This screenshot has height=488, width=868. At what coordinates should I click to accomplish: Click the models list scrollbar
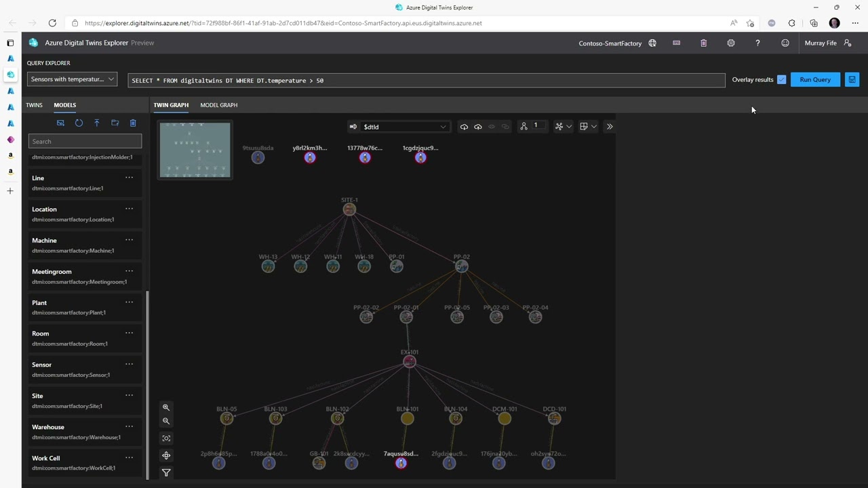pos(147,385)
